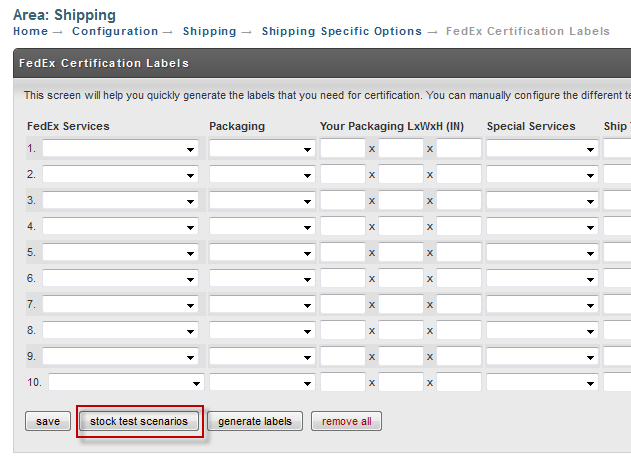The height and width of the screenshot is (463, 631).
Task: Click the 'Special Services' column header
Action: point(531,126)
